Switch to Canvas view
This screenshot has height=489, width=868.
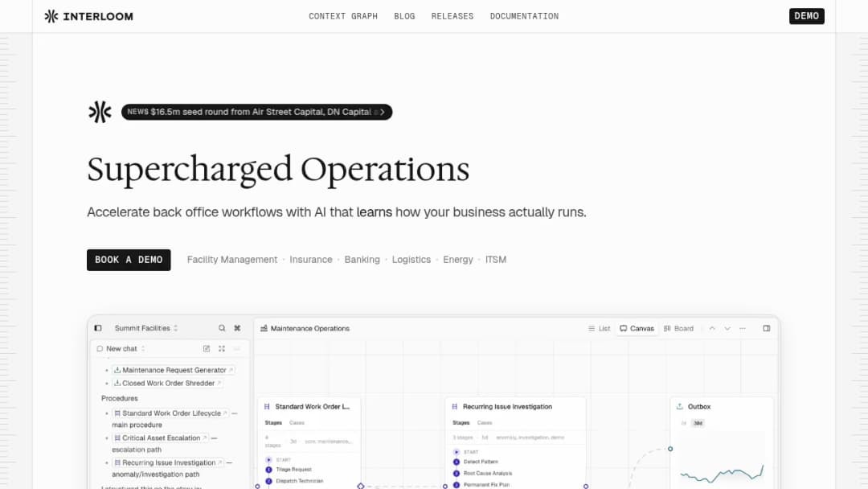tap(637, 328)
